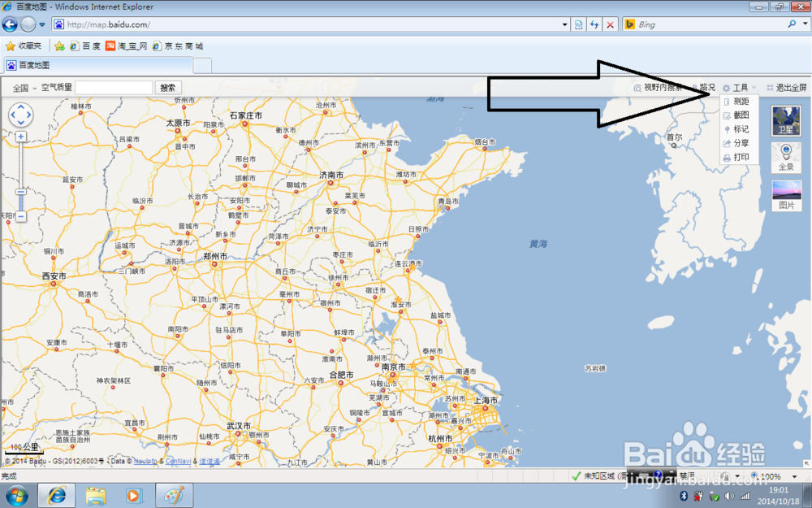This screenshot has width=812, height=508.
Task: Open the media player taskbar icon
Action: tap(134, 496)
